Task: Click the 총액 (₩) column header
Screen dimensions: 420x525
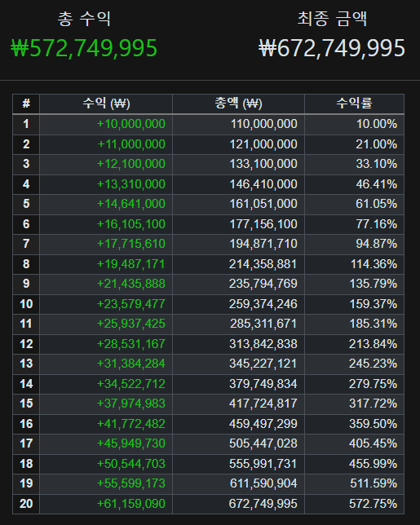Action: (x=238, y=104)
